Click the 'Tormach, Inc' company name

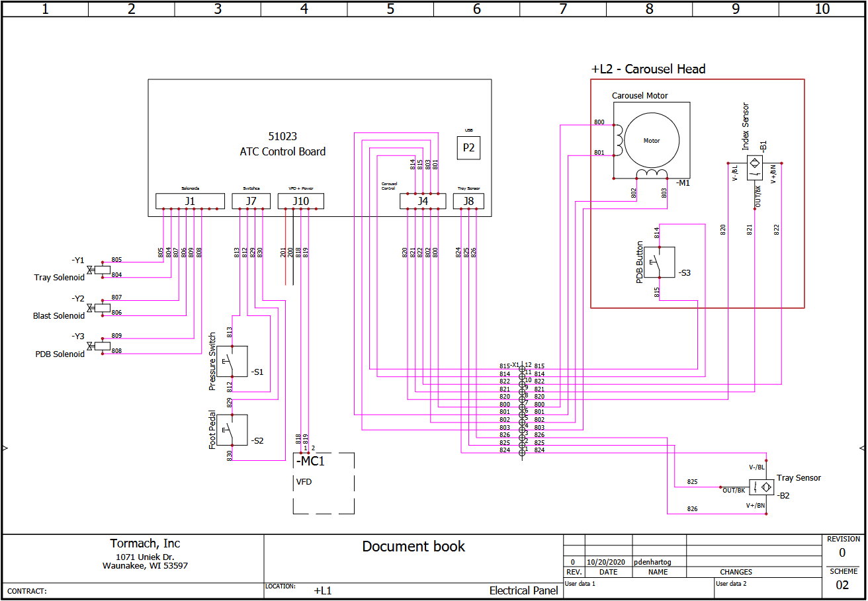point(145,543)
